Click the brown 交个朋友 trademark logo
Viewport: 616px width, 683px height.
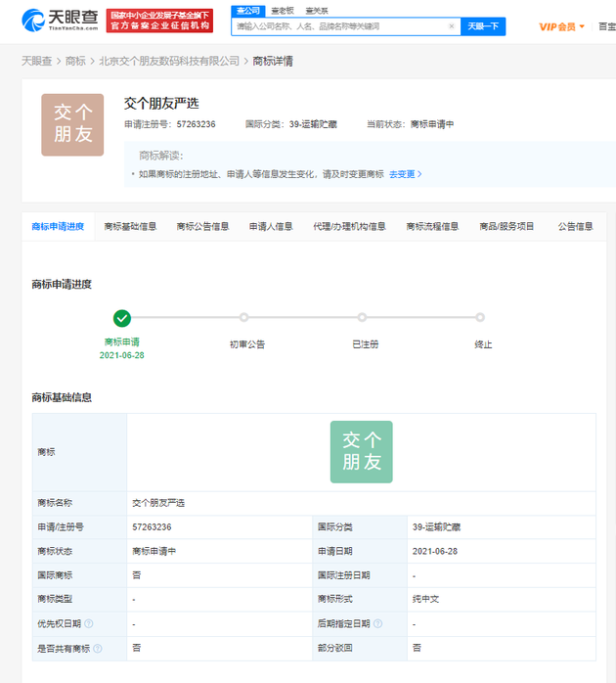point(72,125)
